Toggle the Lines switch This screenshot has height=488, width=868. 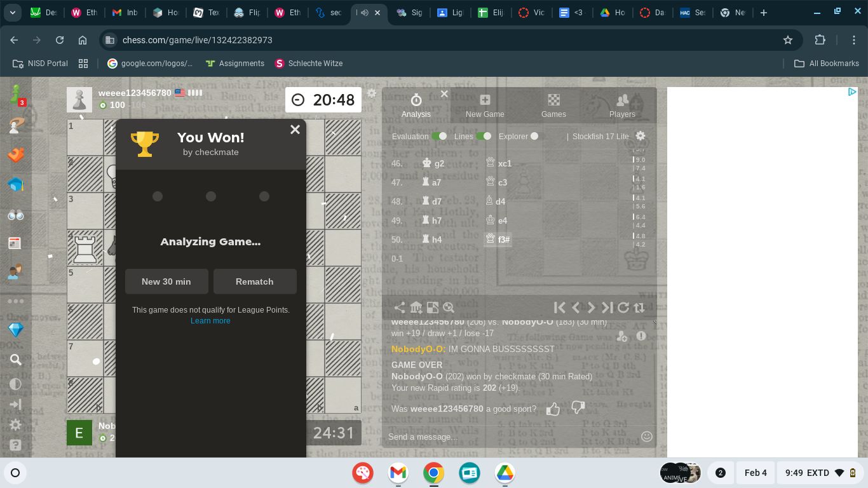pyautogui.click(x=484, y=136)
